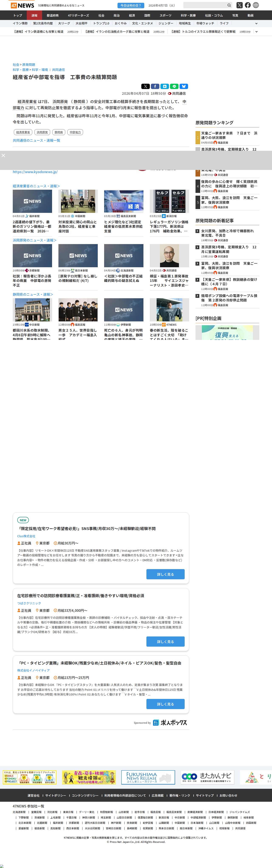Screen dimensions: 272x868
Task: Open the X account icon in header
Action: [239, 5]
